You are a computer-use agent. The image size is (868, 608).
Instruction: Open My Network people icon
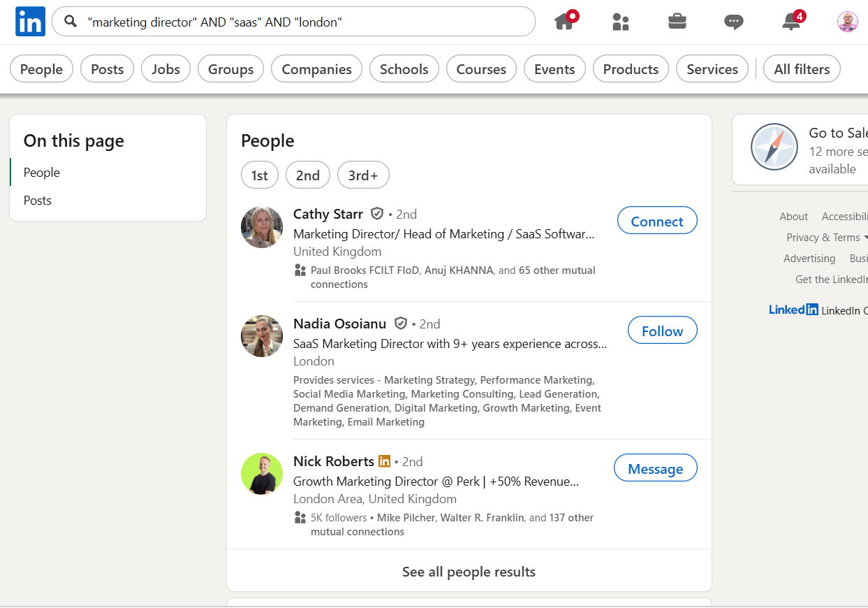coord(621,22)
